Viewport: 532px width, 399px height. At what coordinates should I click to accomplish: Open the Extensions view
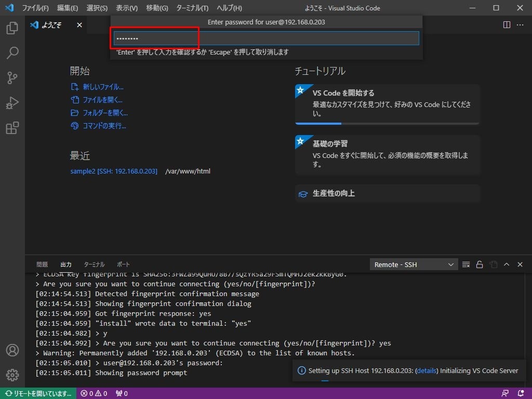12,128
